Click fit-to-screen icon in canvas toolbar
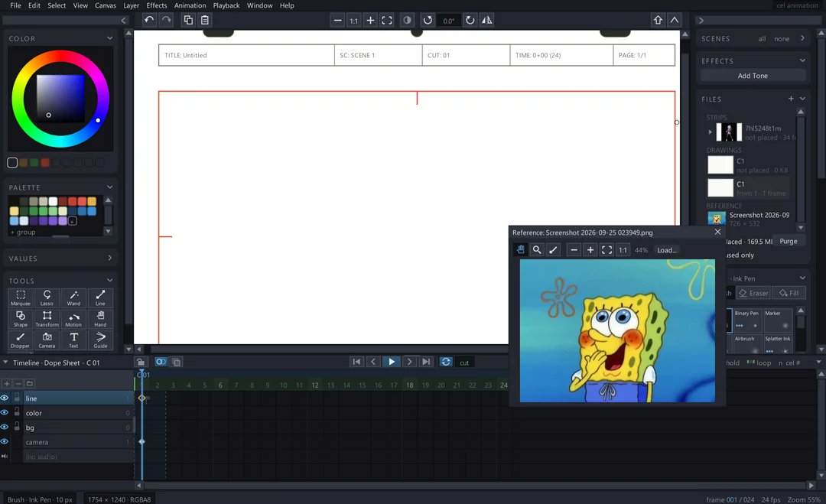 (x=387, y=21)
